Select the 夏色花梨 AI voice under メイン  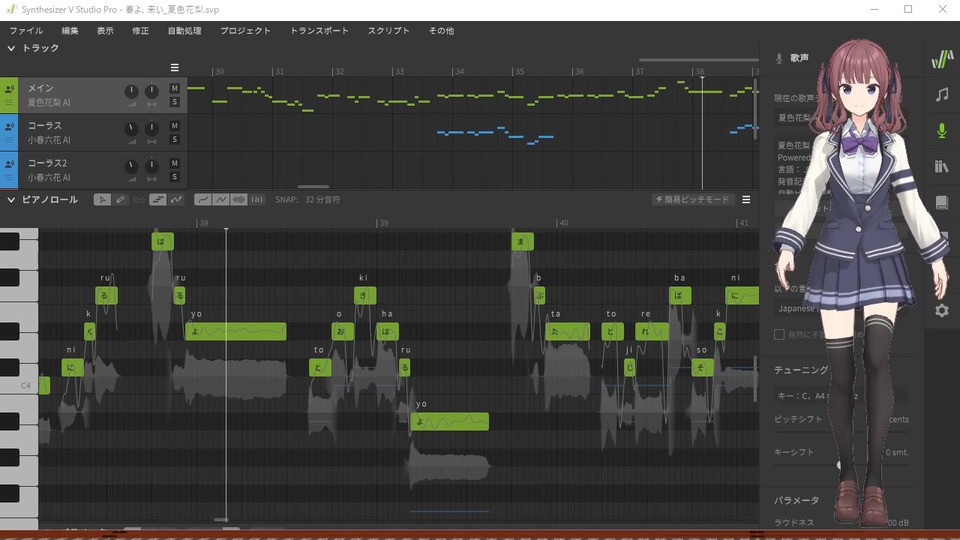(48, 103)
